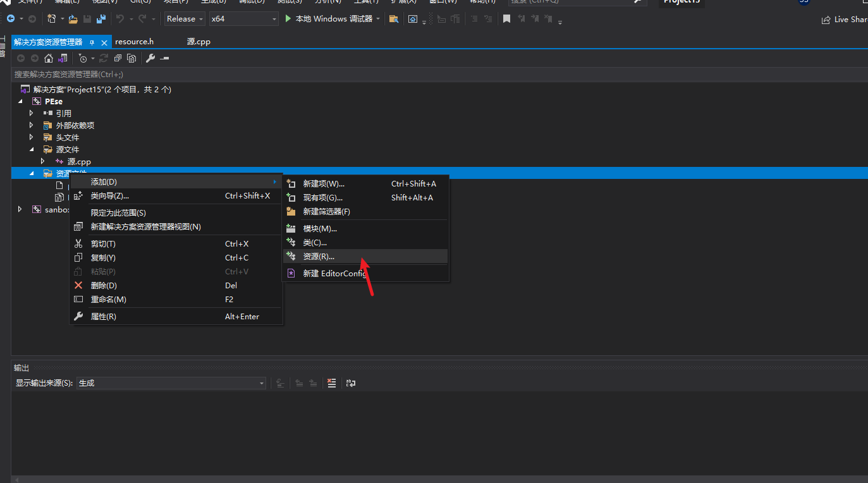Image resolution: width=868 pixels, height=483 pixels.
Task: Click 属性(R) in the context menu
Action: [x=176, y=317]
